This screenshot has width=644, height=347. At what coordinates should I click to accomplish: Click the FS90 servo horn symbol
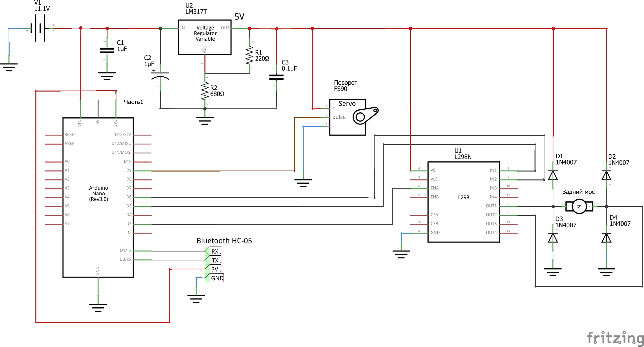point(365,115)
